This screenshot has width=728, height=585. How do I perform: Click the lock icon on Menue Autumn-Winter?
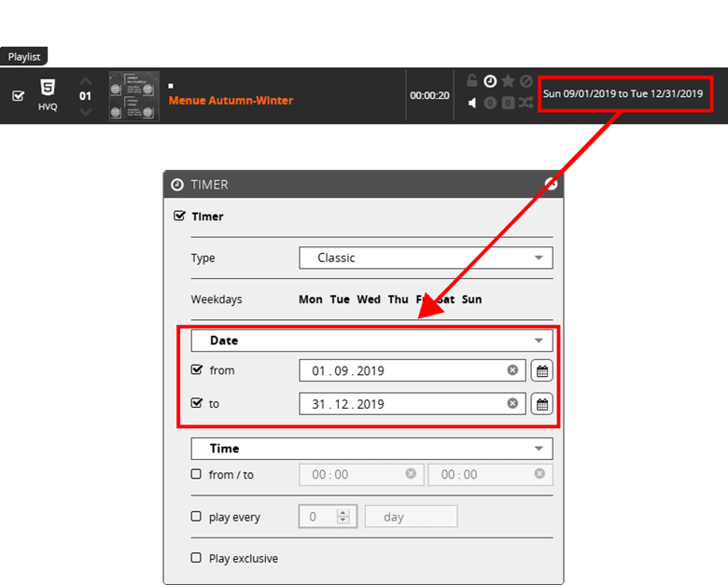click(x=472, y=81)
